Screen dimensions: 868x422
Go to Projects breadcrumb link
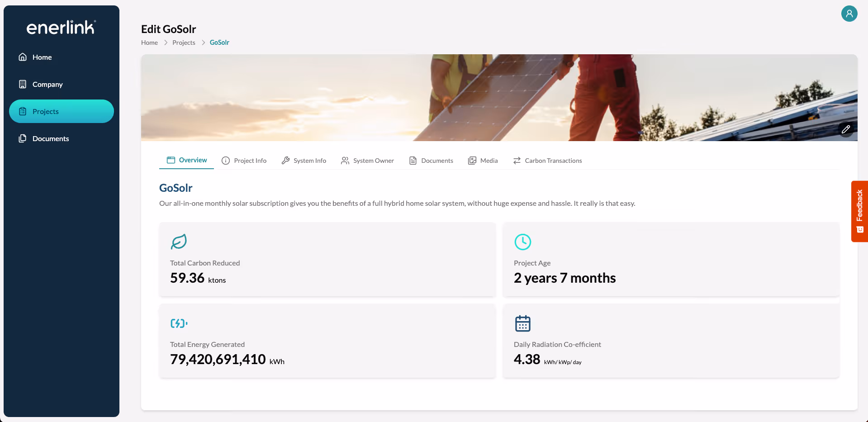click(184, 43)
